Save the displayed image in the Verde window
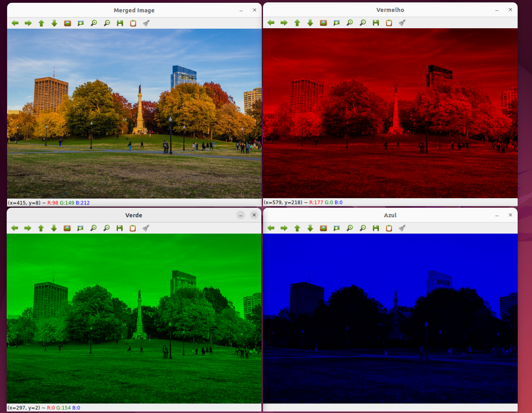The height and width of the screenshot is (413, 532). pyautogui.click(x=120, y=228)
